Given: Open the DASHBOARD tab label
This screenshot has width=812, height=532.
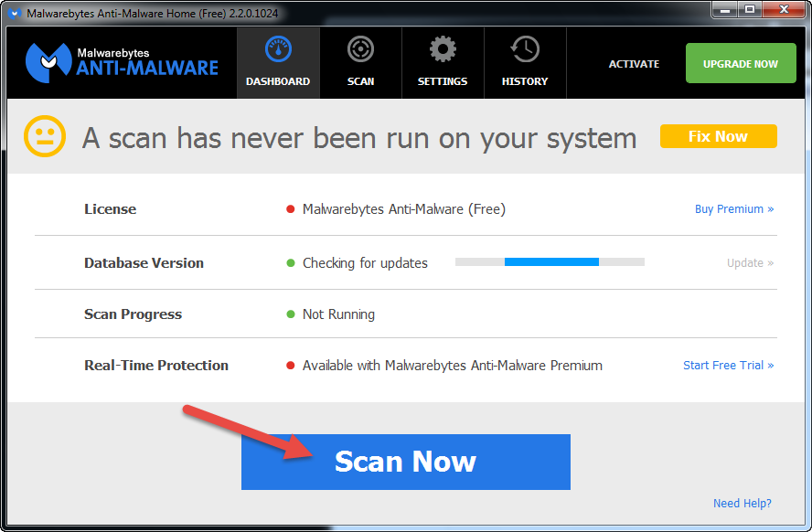Looking at the screenshot, I should tap(278, 81).
